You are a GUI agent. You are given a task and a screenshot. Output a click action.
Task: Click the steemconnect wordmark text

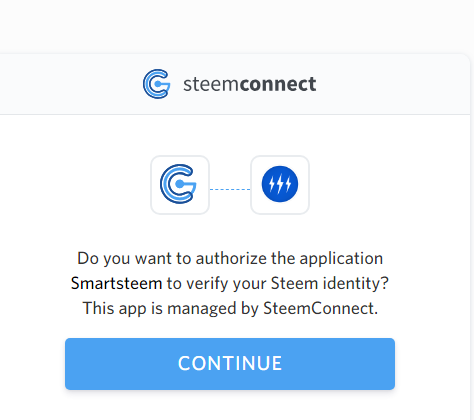pos(250,84)
